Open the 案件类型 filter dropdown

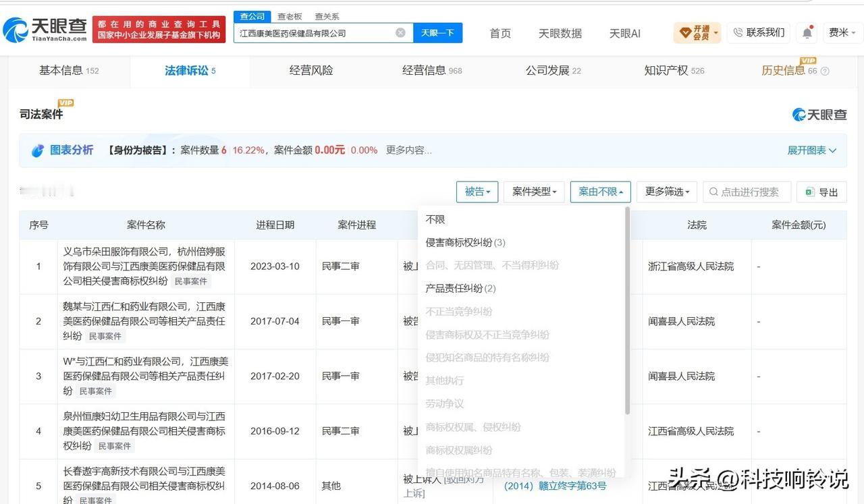(x=534, y=192)
